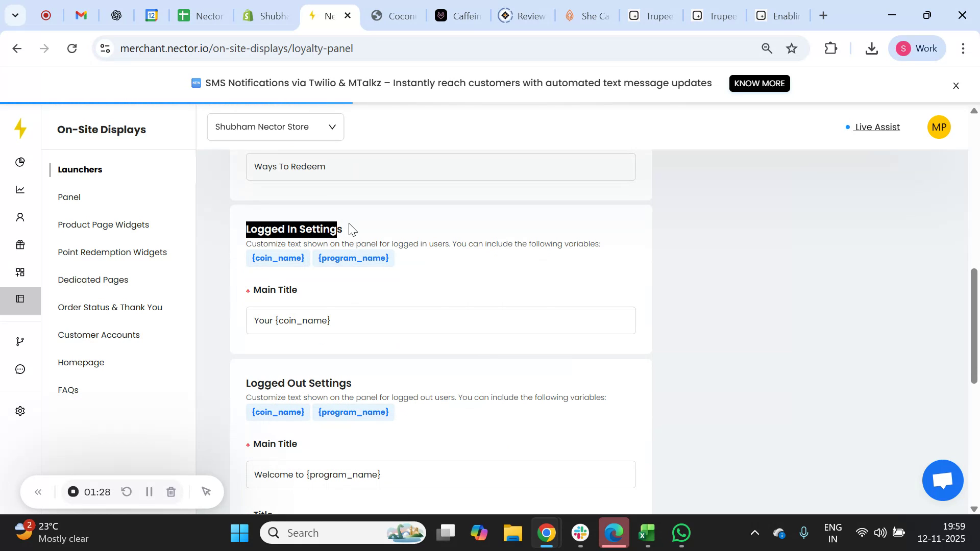Collapse the recording toolbar with double chevron
Screen dimensions: 980x551
tap(38, 491)
